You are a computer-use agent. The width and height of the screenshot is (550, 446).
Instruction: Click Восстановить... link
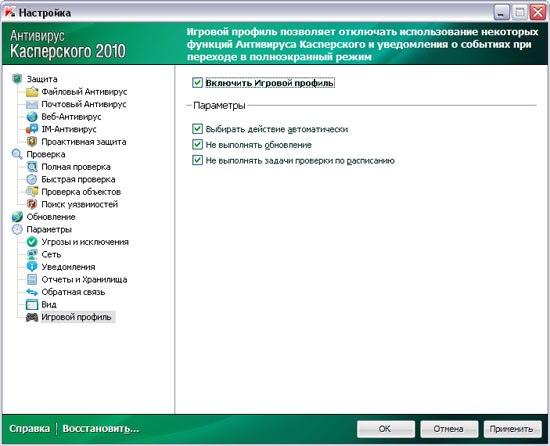(101, 429)
